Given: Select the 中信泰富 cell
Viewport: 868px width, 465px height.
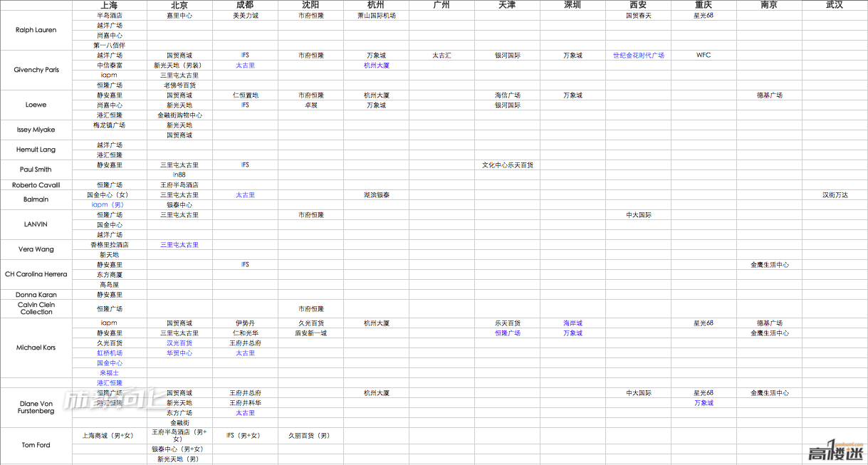Looking at the screenshot, I should click(x=109, y=65).
